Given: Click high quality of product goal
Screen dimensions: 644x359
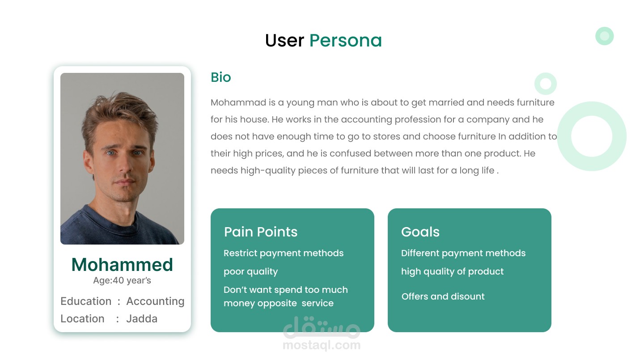Looking at the screenshot, I should (452, 271).
